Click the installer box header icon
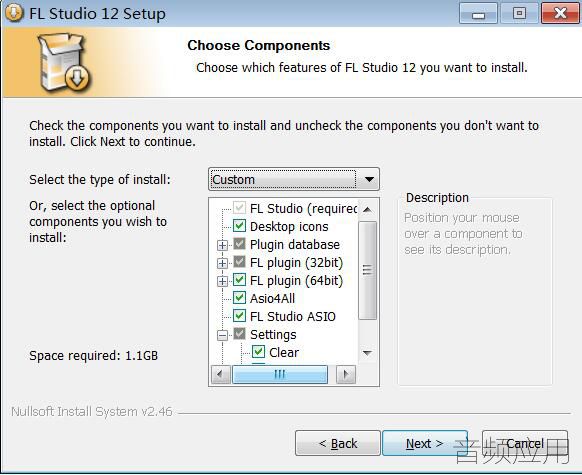 pos(64,62)
